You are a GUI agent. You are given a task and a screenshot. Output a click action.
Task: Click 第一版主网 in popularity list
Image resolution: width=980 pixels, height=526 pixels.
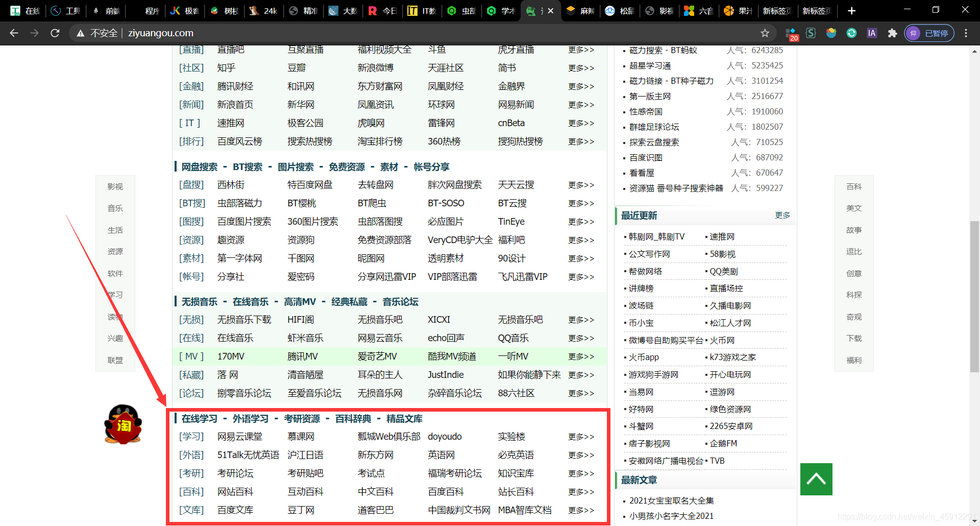point(650,97)
